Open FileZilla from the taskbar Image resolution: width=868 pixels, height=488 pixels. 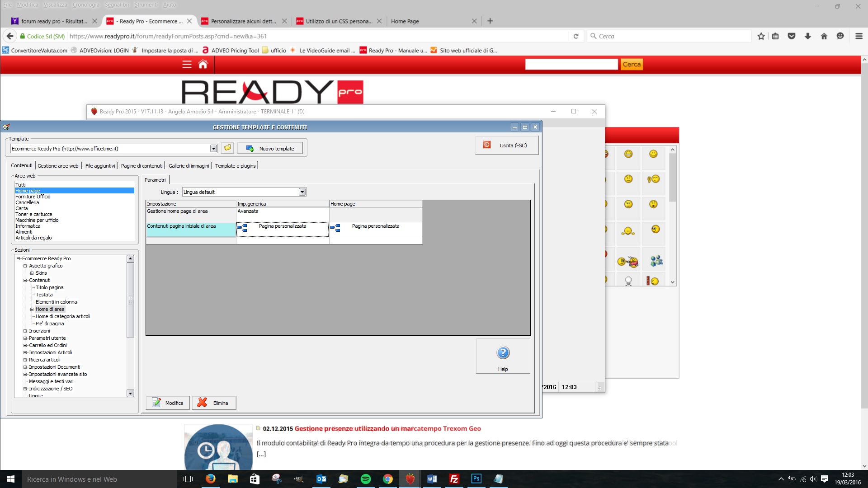pos(454,479)
